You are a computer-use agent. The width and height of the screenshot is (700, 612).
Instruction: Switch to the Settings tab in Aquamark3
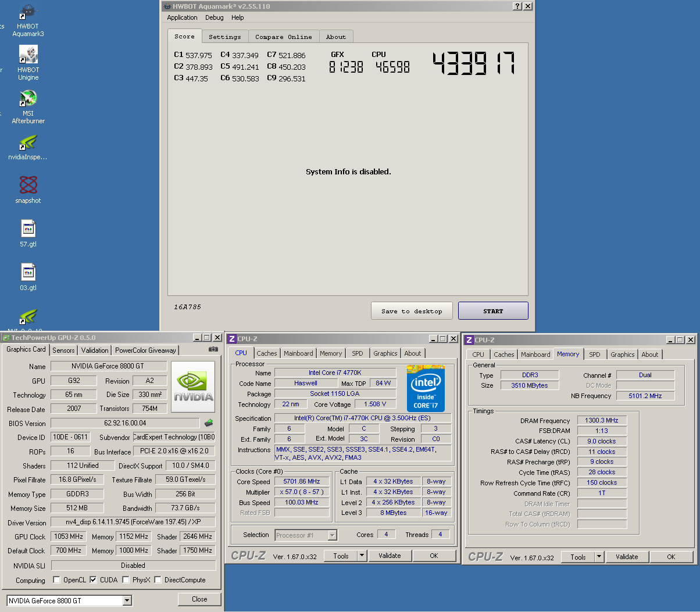tap(225, 37)
